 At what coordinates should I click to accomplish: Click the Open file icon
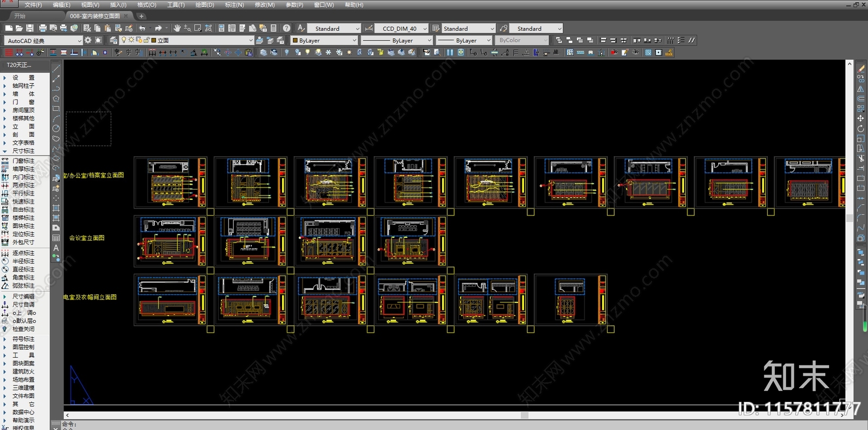[19, 28]
